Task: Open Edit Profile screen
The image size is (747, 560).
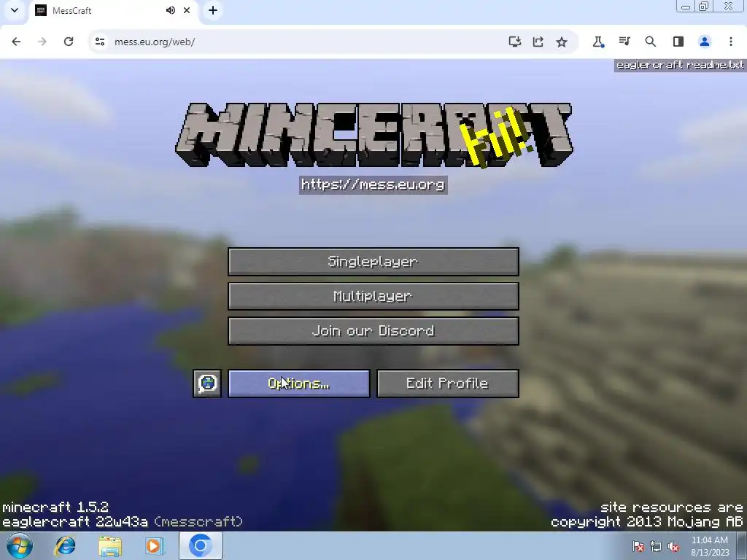Action: click(447, 384)
